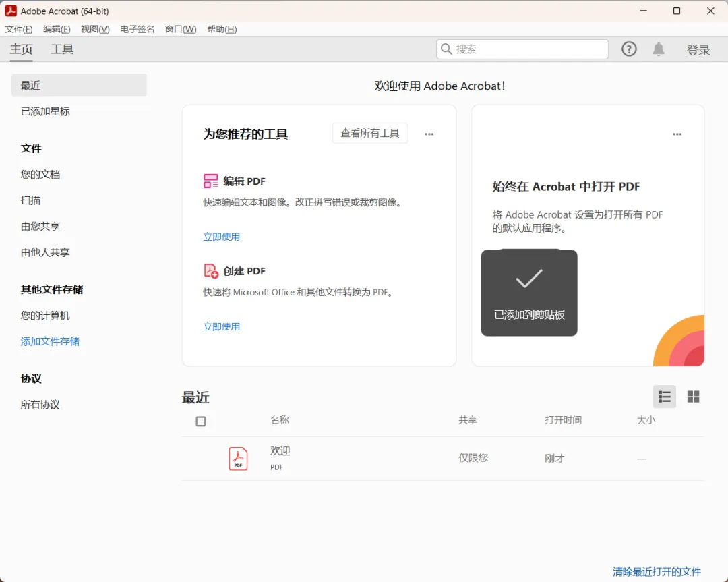728x582 pixels.
Task: Switch recent files to list view
Action: (665, 397)
